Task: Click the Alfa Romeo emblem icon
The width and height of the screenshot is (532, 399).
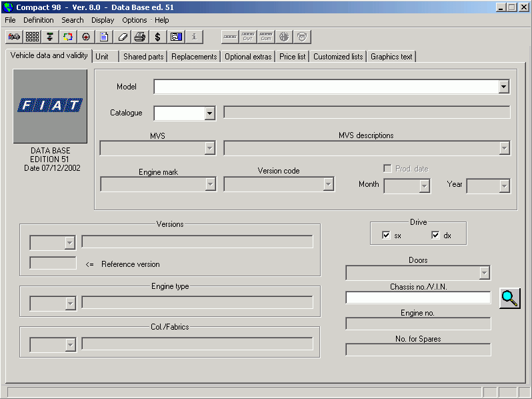Action: click(284, 37)
